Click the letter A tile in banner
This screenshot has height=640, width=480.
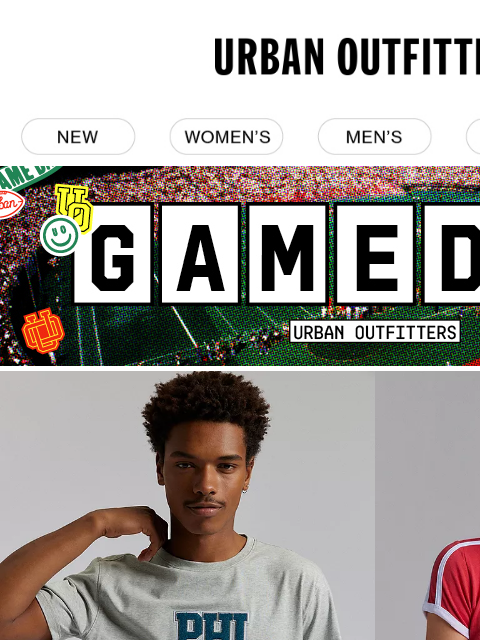point(200,255)
